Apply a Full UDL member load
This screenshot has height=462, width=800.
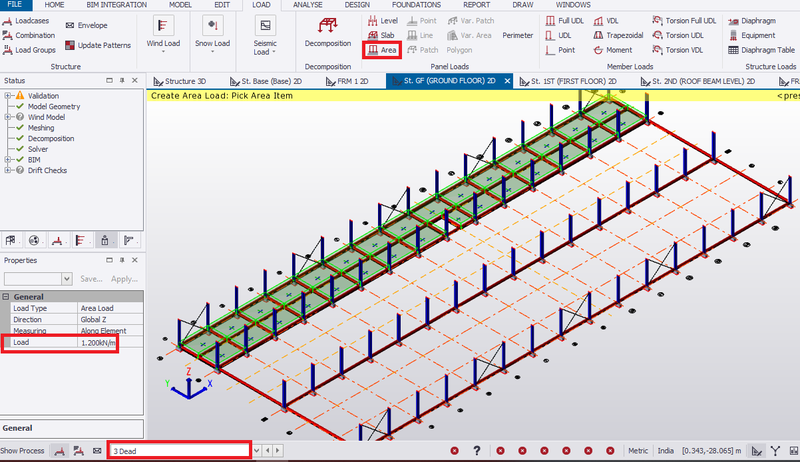coord(564,21)
